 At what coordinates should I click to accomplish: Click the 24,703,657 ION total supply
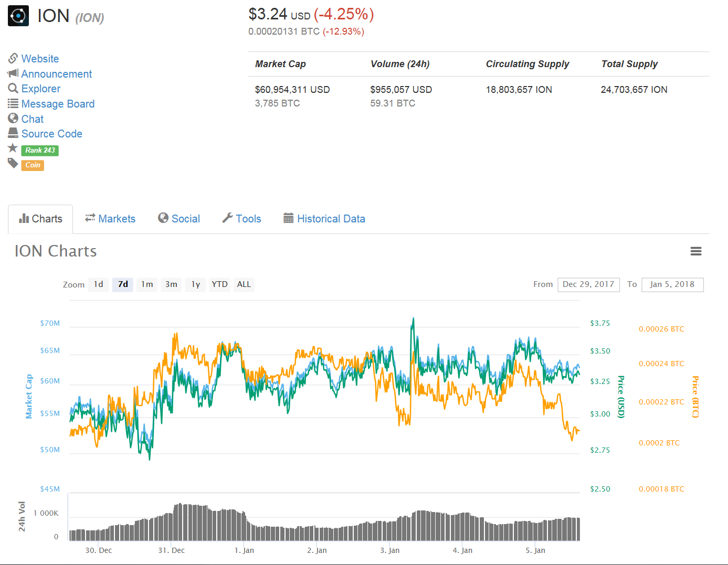(634, 90)
